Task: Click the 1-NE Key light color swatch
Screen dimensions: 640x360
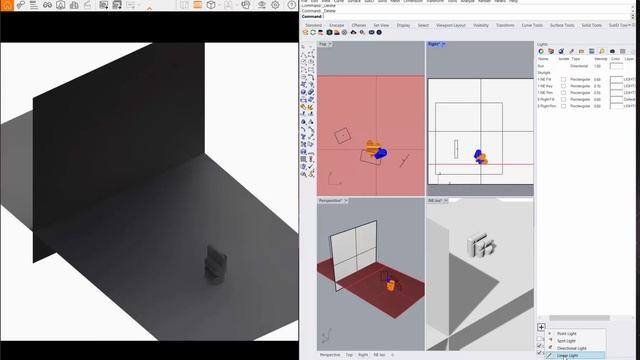Action: point(616,86)
